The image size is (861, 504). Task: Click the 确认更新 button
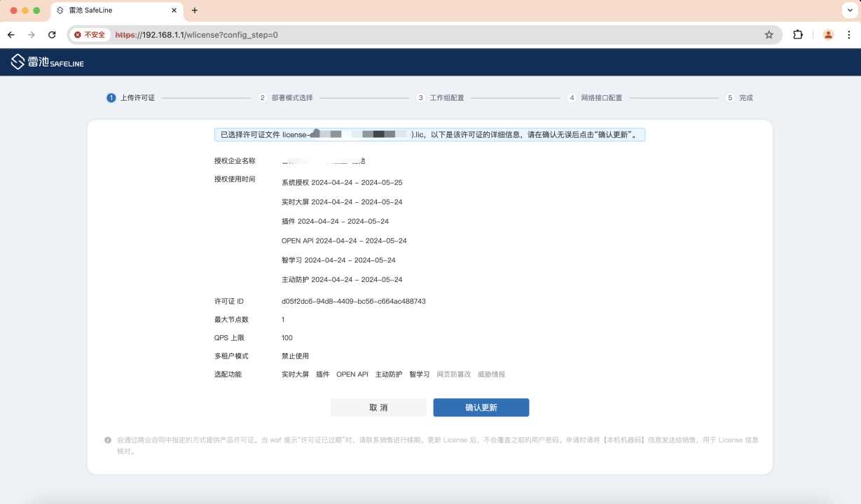tap(481, 407)
